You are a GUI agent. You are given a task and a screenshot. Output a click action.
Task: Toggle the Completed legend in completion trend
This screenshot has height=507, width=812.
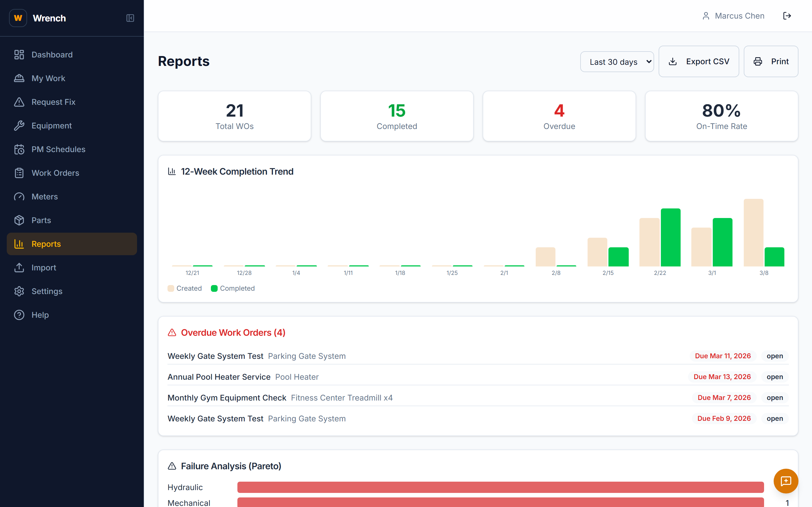[x=233, y=288]
